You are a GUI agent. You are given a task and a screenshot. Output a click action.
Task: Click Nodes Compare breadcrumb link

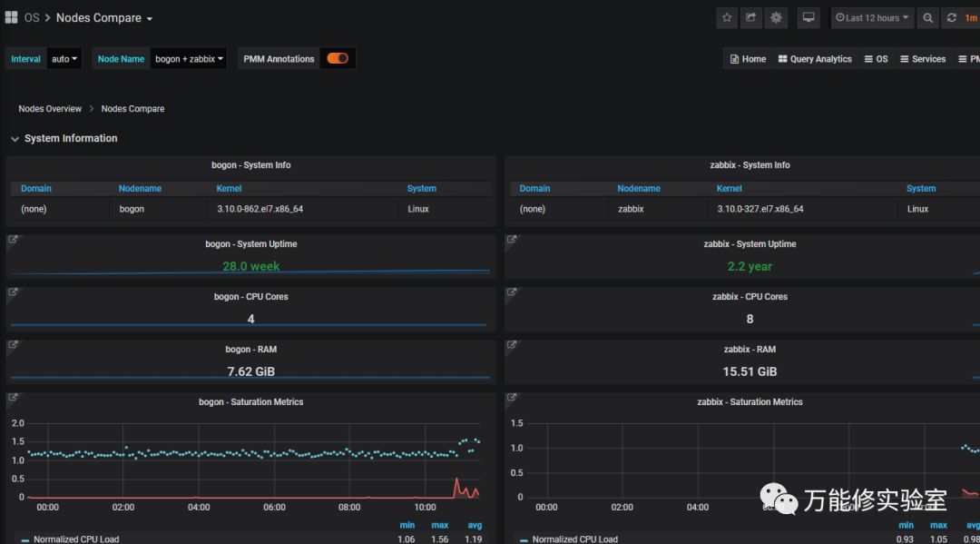click(x=132, y=109)
